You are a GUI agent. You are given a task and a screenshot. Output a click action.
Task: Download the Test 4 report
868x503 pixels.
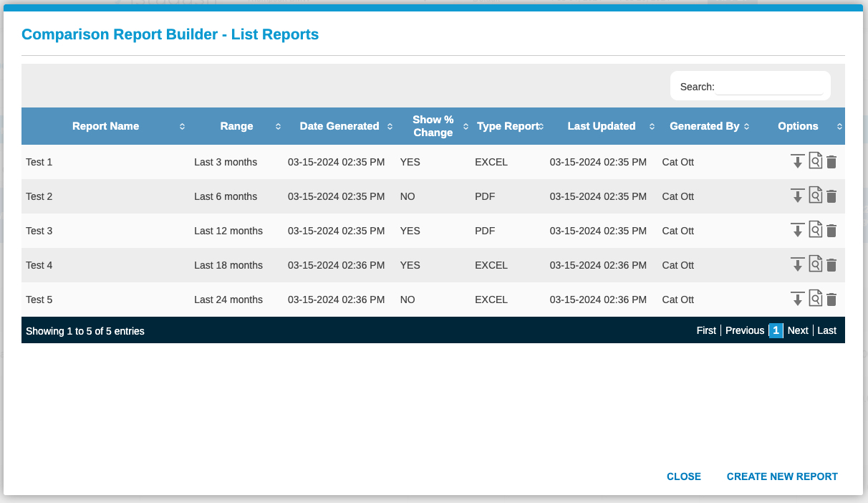797,264
